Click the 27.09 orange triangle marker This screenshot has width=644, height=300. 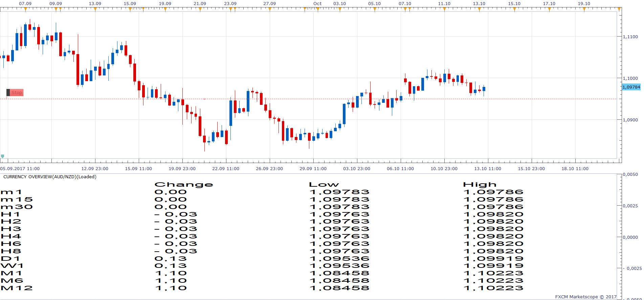coord(270,9)
